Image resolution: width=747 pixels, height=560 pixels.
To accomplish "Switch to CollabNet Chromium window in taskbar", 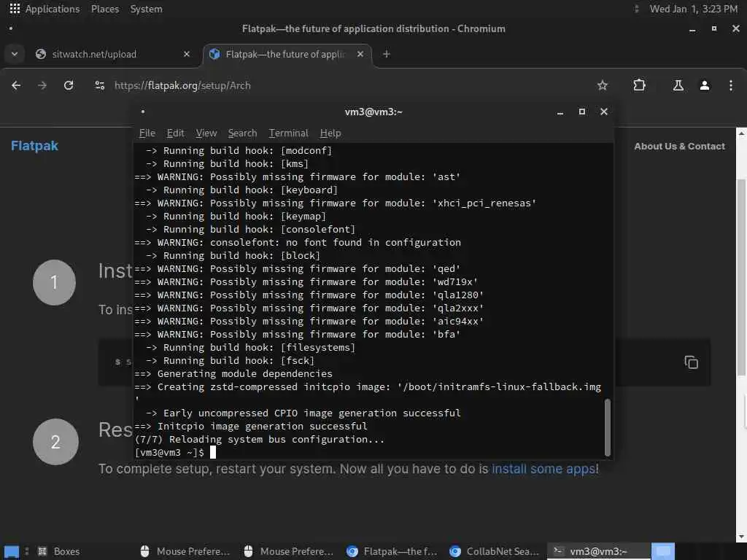I will 495,551.
